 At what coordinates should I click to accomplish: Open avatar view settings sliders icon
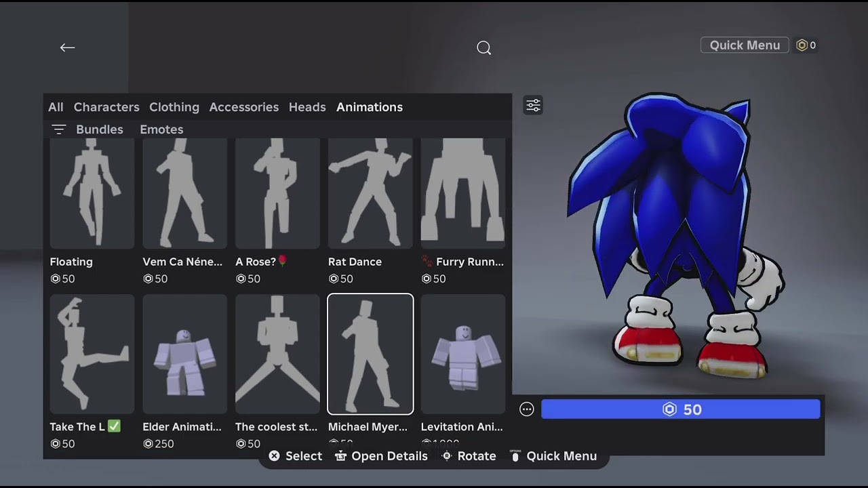(534, 105)
